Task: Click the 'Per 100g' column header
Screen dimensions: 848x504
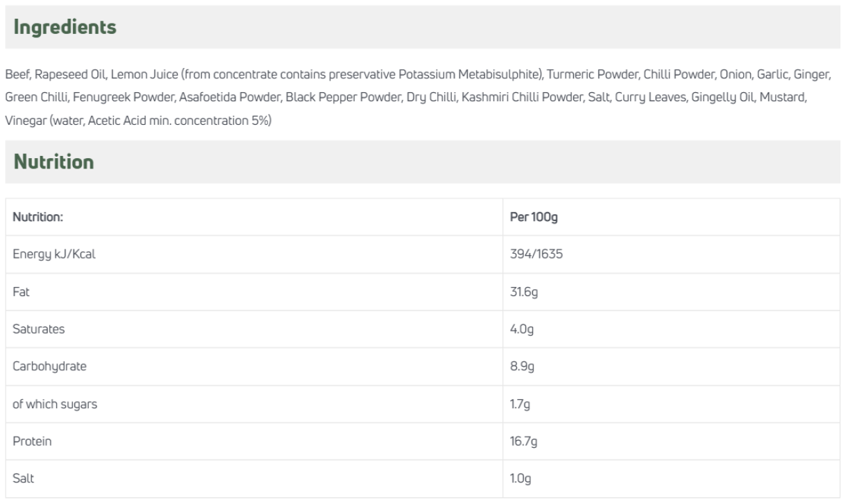Action: coord(534,217)
